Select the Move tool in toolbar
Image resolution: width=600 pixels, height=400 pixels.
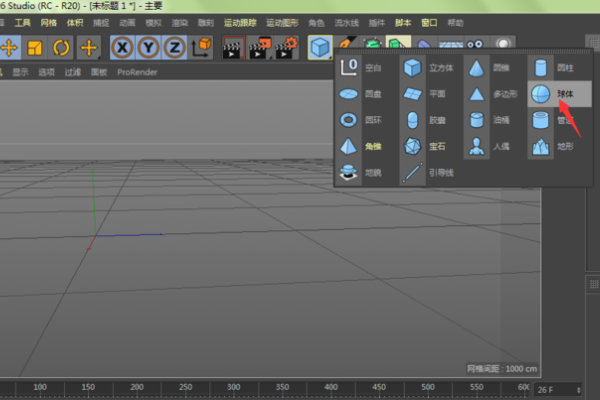[x=9, y=47]
